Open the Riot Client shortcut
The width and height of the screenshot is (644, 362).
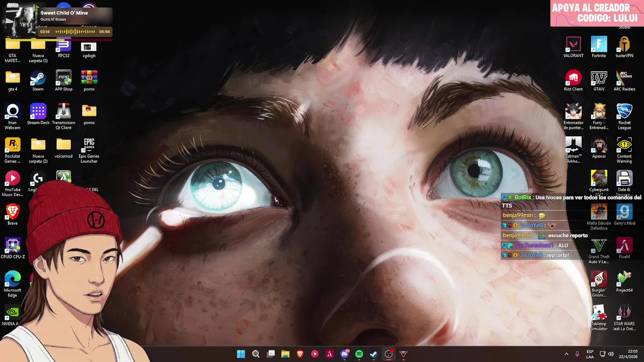coord(573,81)
